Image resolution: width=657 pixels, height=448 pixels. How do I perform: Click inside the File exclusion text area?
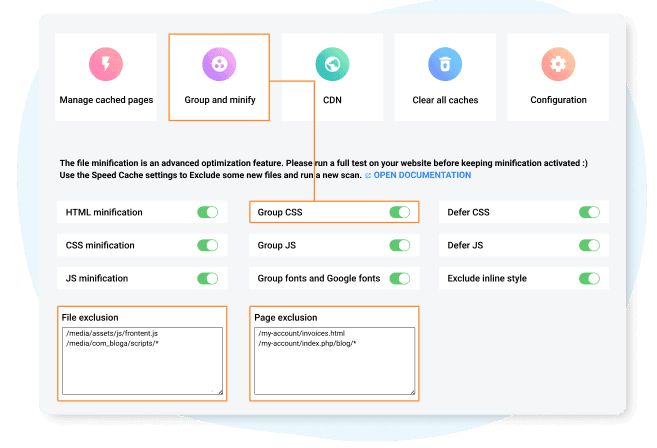142,361
